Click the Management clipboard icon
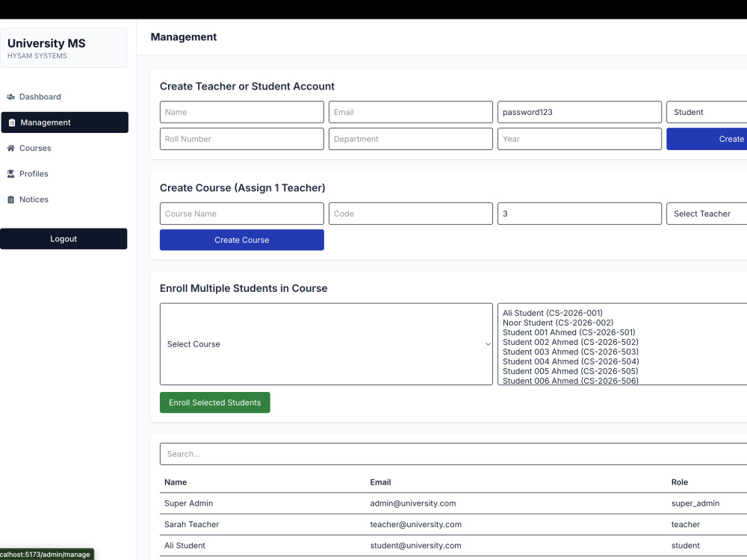Viewport: 747px width, 560px height. pyautogui.click(x=12, y=122)
